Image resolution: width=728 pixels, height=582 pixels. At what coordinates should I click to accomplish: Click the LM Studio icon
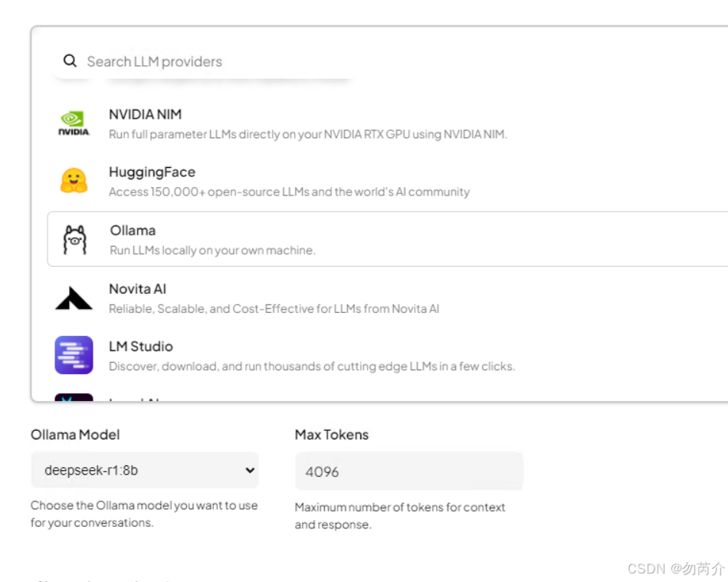74,355
